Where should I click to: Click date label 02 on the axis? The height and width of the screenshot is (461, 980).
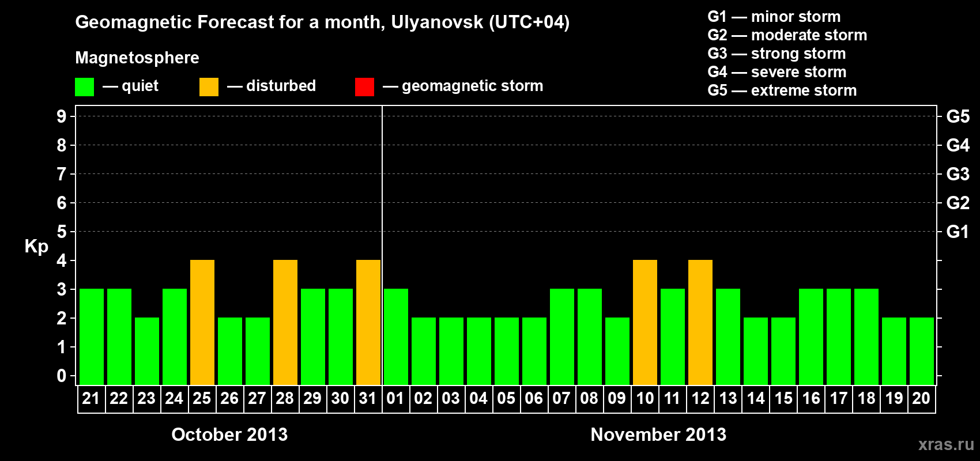point(423,398)
